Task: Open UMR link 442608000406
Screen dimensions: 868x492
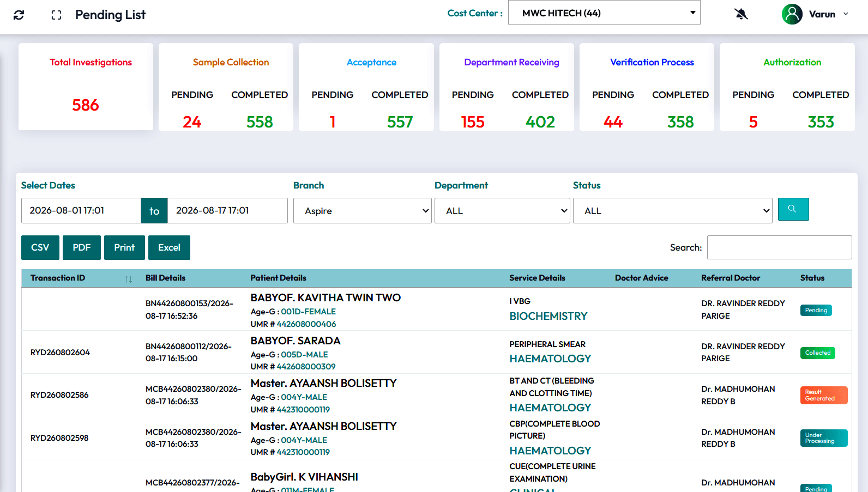Action: tap(306, 324)
